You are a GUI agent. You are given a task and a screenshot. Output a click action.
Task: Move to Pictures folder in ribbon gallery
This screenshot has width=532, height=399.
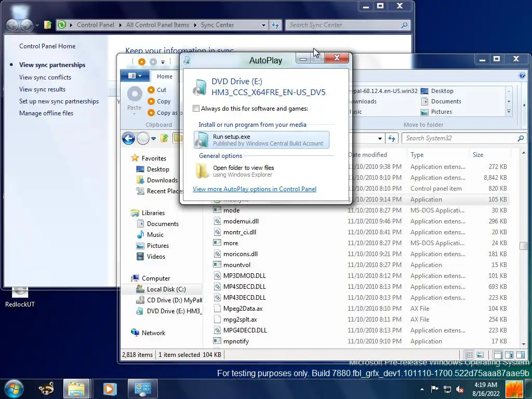pyautogui.click(x=436, y=112)
